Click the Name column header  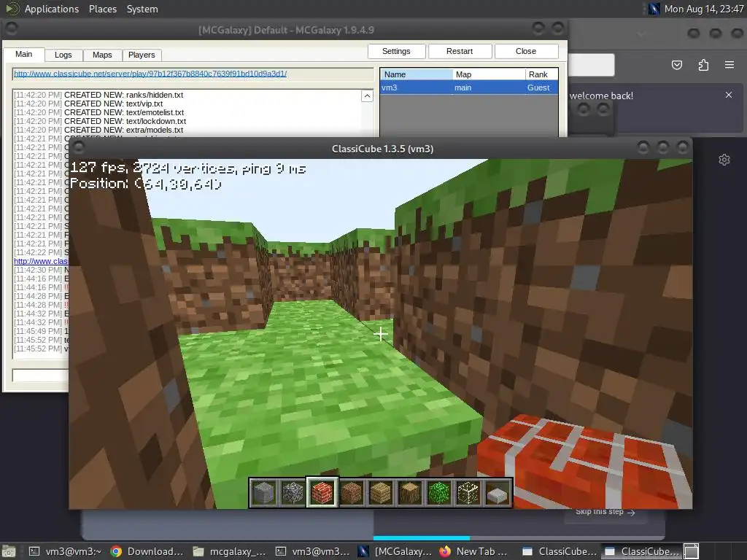point(416,74)
